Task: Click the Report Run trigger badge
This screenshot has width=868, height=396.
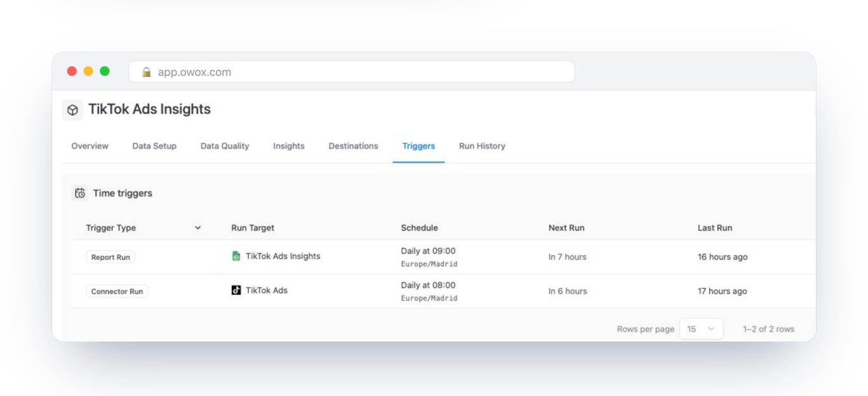Action: pyautogui.click(x=111, y=257)
